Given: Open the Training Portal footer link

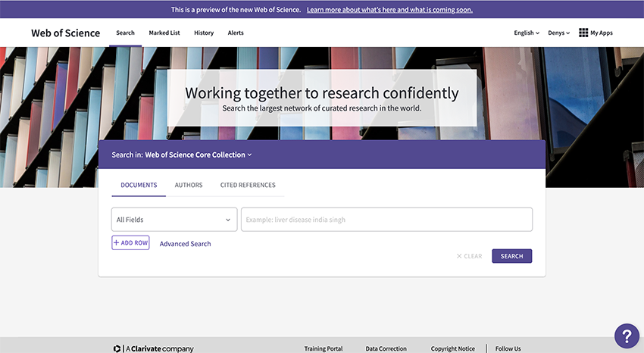Looking at the screenshot, I should pyautogui.click(x=324, y=348).
